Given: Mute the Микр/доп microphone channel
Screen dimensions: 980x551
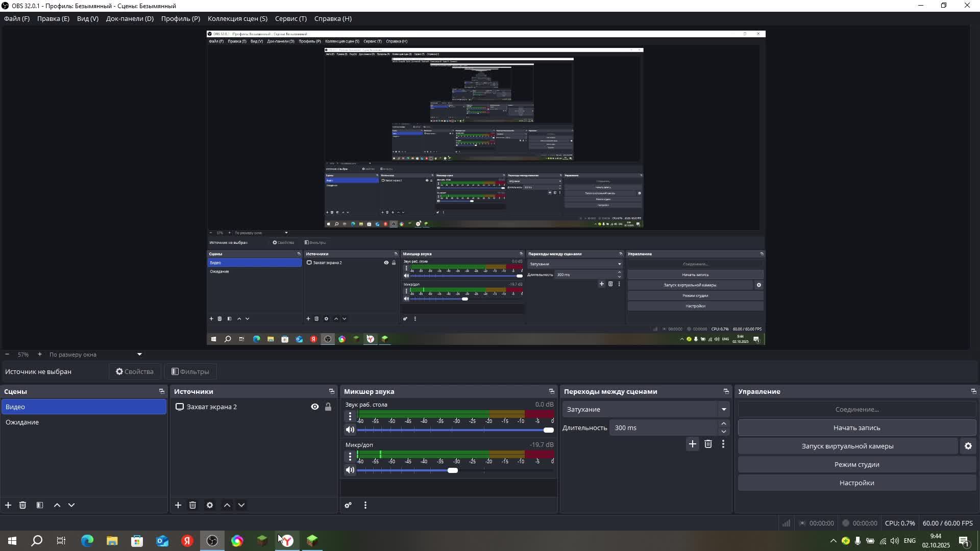Looking at the screenshot, I should [350, 470].
